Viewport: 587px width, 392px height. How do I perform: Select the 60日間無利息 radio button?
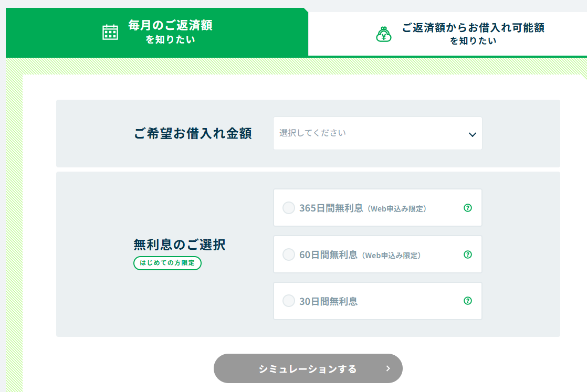(x=289, y=255)
